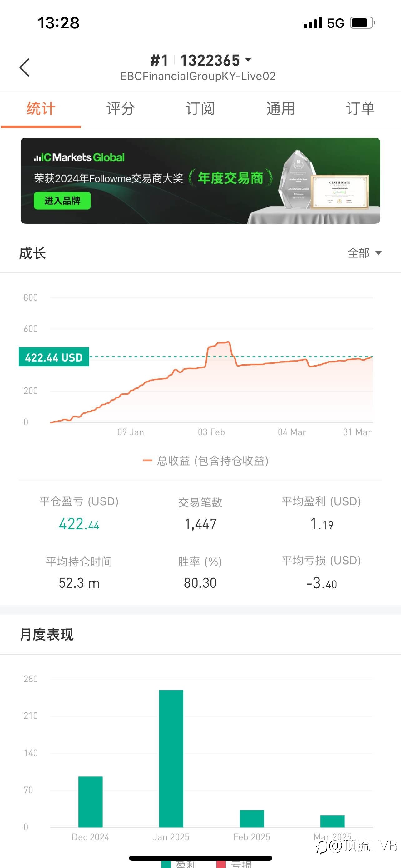Tap the Dec 2024 monthly bar

click(x=91, y=802)
